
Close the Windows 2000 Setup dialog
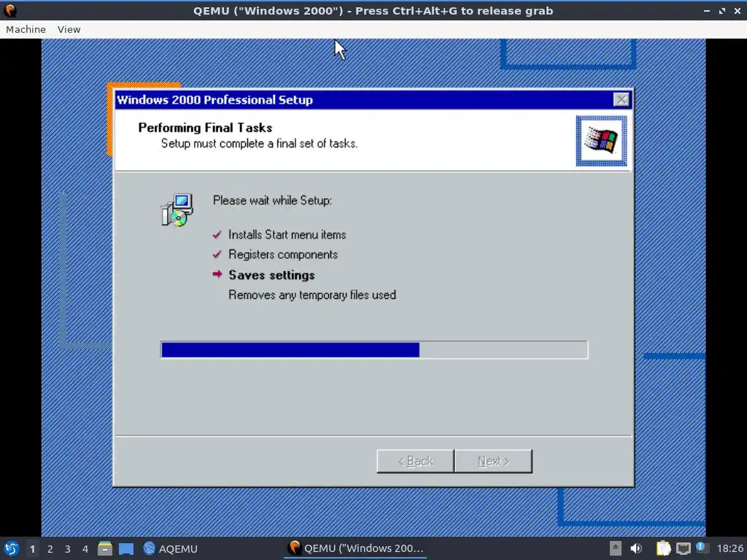click(621, 99)
